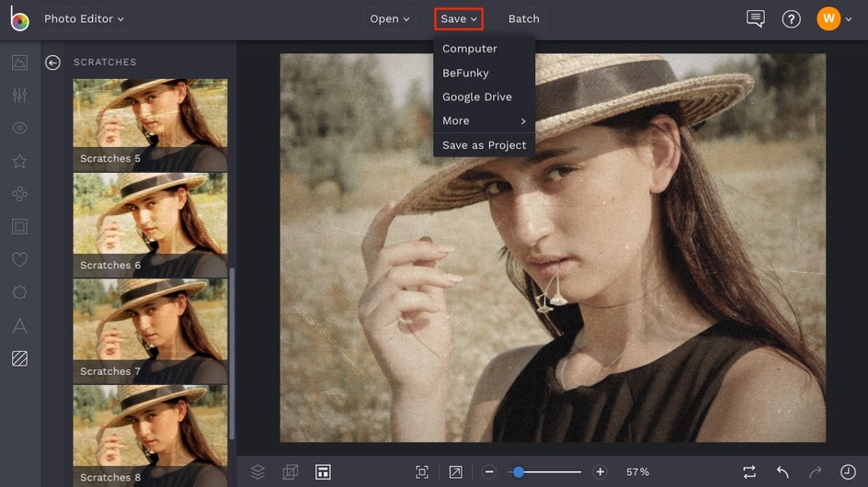This screenshot has width=868, height=487.
Task: Click the Help question mark icon
Action: 791,18
